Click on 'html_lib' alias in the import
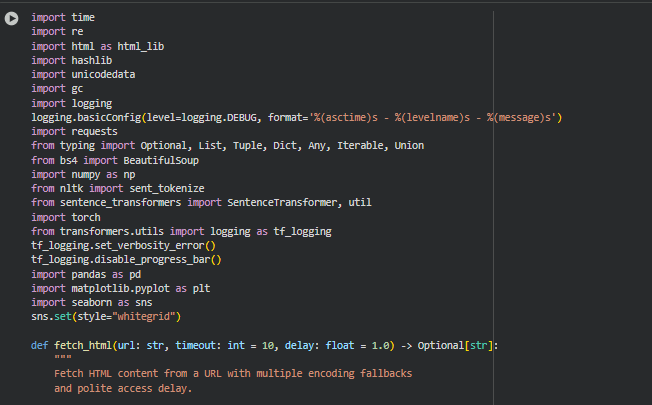This screenshot has width=652, height=405. [141, 46]
